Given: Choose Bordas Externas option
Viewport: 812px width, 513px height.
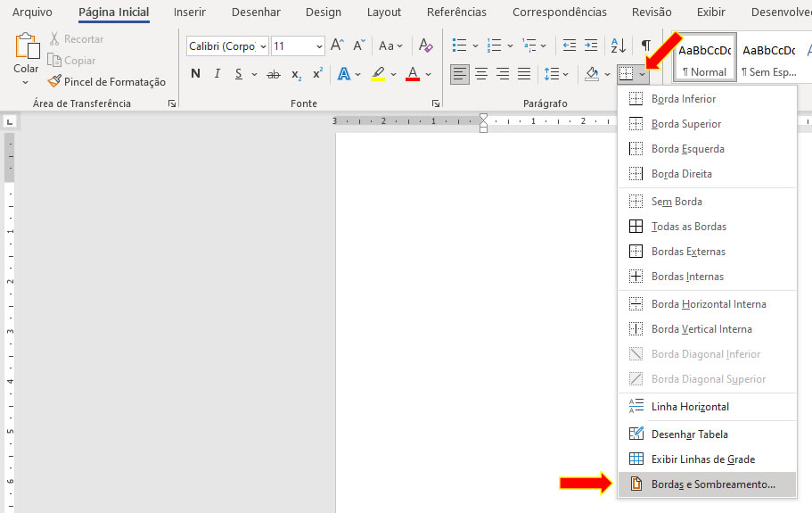Looking at the screenshot, I should click(x=708, y=252).
